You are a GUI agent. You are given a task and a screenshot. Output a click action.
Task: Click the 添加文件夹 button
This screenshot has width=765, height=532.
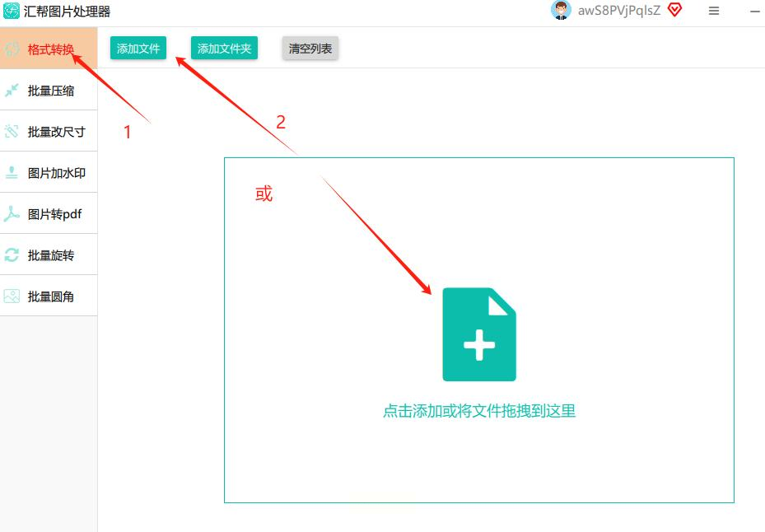224,49
